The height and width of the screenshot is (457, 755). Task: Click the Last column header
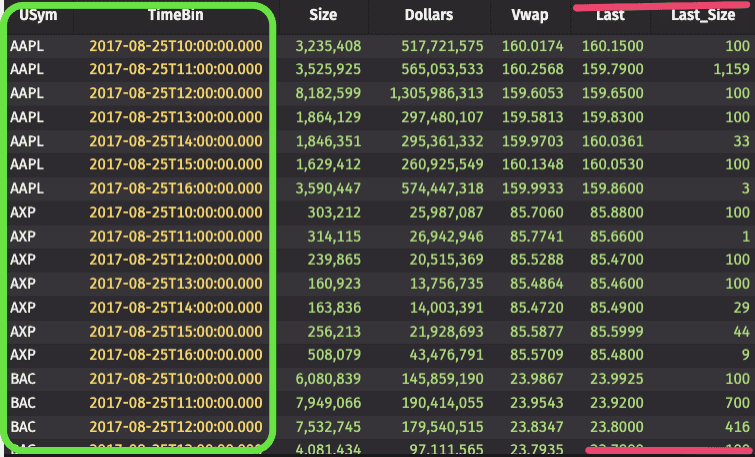coord(610,15)
